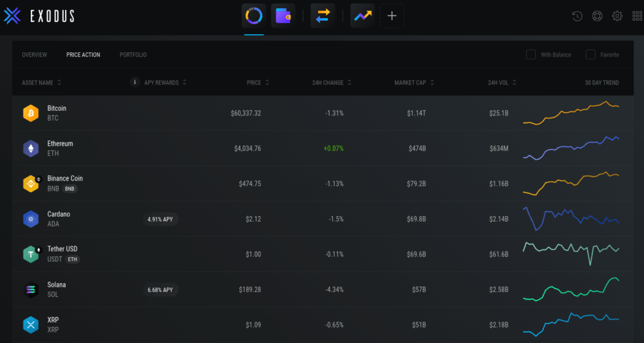Select the Bitcoin asset row
The image size is (644, 343).
pyautogui.click(x=57, y=113)
